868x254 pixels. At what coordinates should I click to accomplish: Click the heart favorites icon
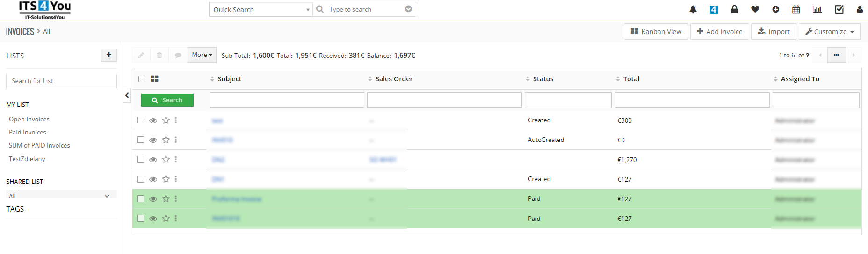[755, 9]
